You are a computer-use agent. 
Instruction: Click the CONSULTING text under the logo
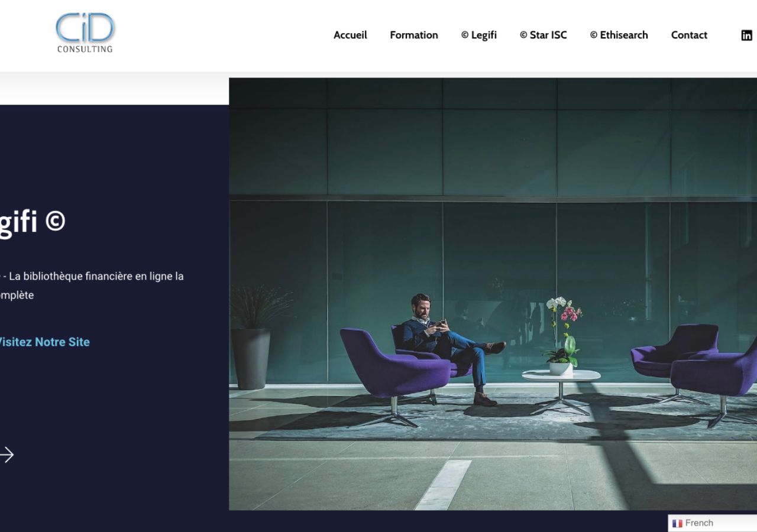point(85,49)
